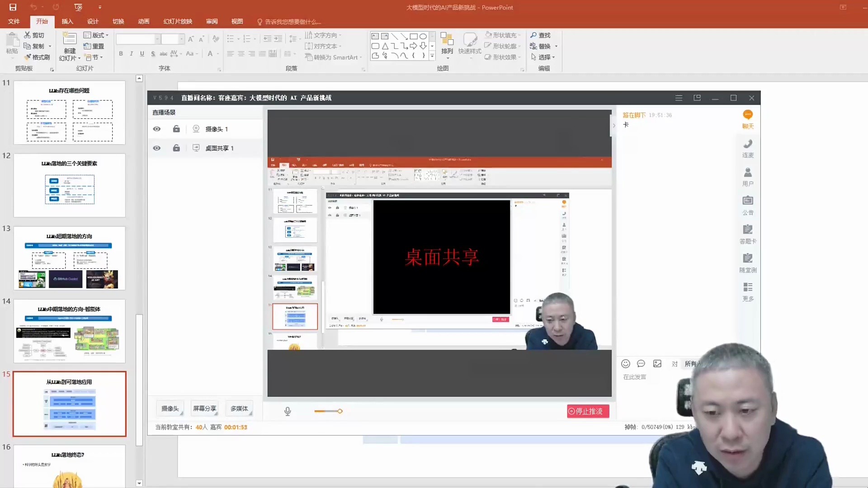Click the 摄像头 camera button
The width and height of the screenshot is (868, 488).
(x=170, y=408)
